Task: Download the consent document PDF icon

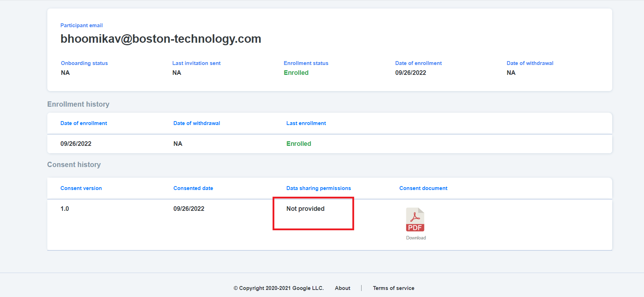Action: tap(415, 220)
